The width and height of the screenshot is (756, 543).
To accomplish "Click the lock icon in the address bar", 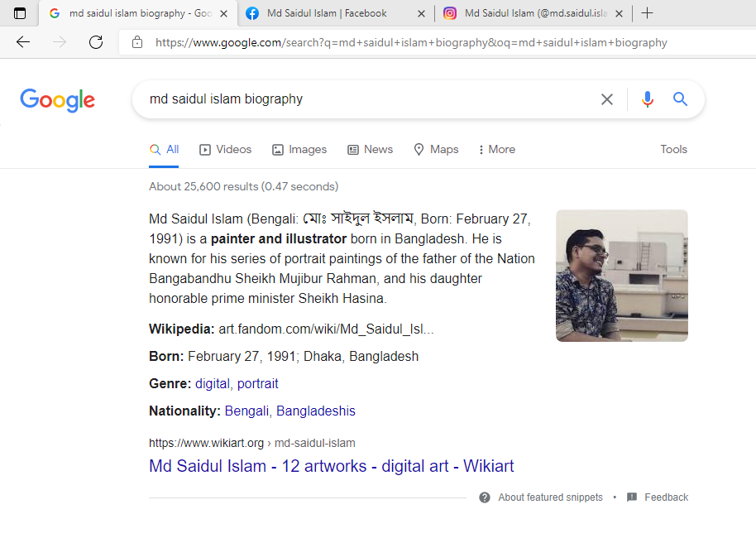I will (x=137, y=42).
